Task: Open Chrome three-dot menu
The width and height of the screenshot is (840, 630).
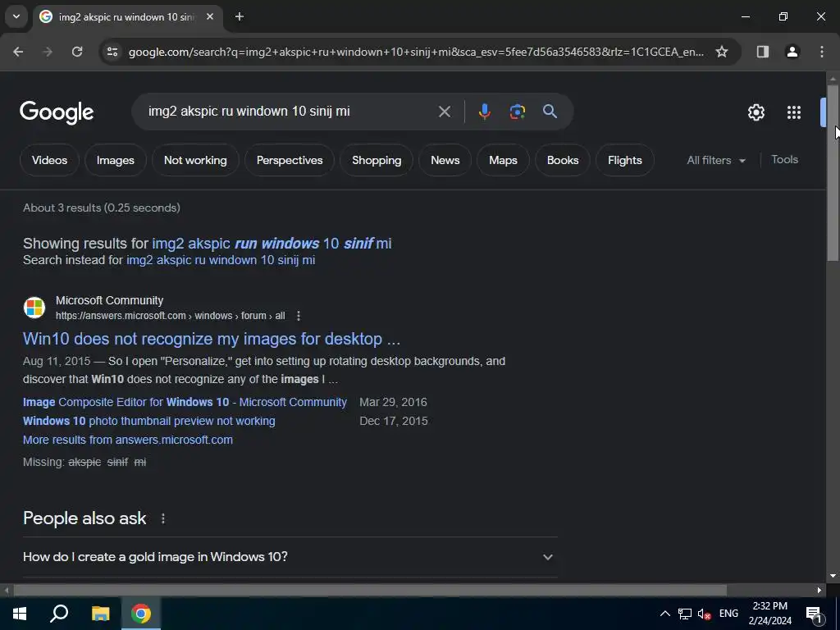Action: point(822,52)
